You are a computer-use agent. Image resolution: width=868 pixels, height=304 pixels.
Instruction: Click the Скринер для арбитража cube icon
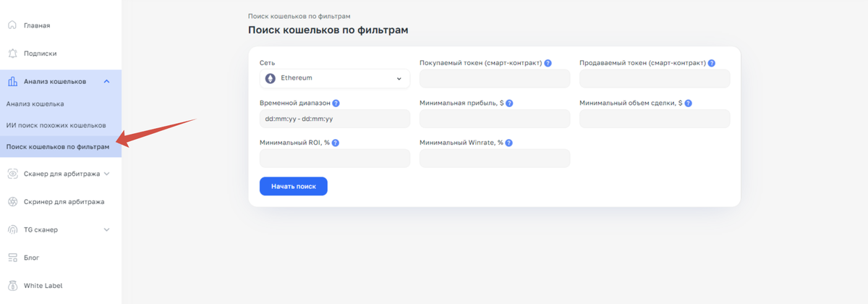coord(12,202)
